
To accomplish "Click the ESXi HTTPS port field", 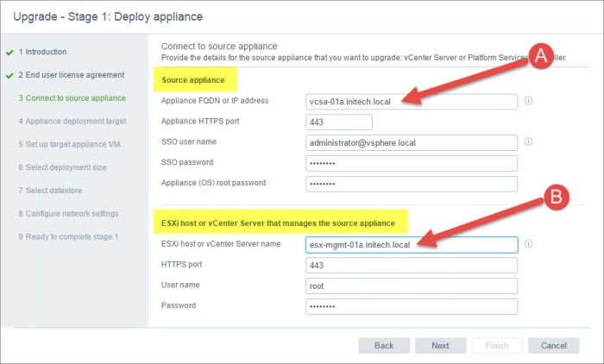I will pos(412,266).
